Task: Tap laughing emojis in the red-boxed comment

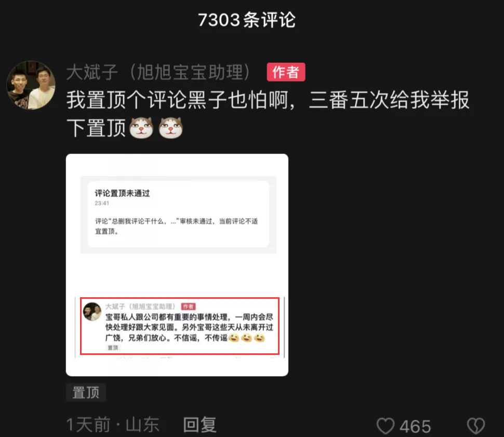Action: point(246,338)
